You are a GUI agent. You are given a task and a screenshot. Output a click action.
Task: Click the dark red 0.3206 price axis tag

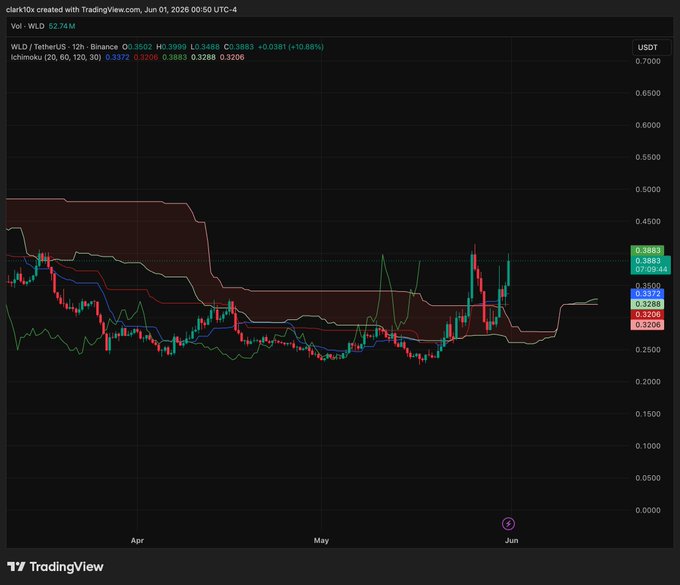(x=647, y=314)
